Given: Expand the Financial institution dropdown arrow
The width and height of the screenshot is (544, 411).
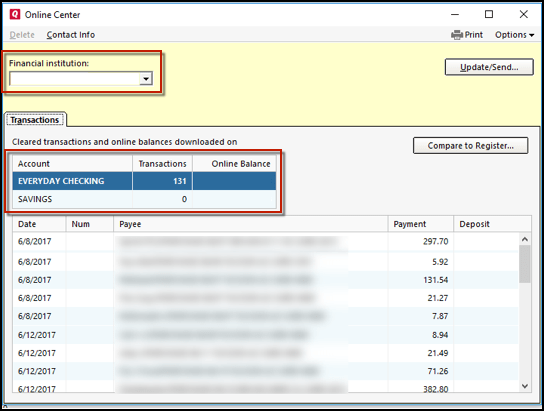Looking at the screenshot, I should [146, 79].
